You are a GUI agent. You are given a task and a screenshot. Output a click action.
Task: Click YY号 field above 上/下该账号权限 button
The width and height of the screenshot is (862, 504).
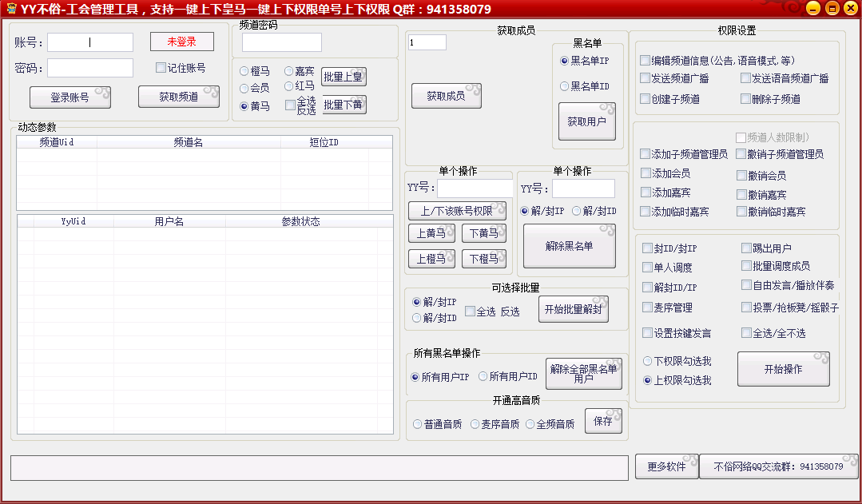pyautogui.click(x=475, y=189)
